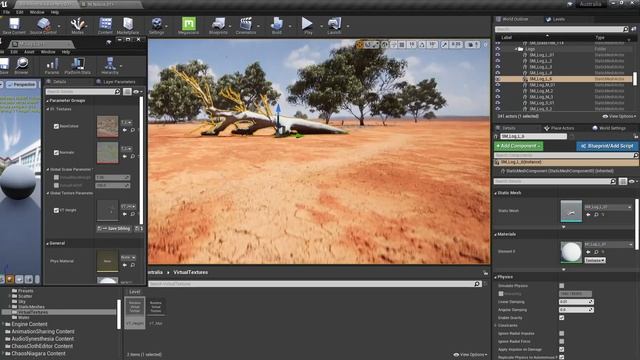Browse to BaseColour texture with magnifier icon
This screenshot has height=360, width=640.
[x=133, y=130]
